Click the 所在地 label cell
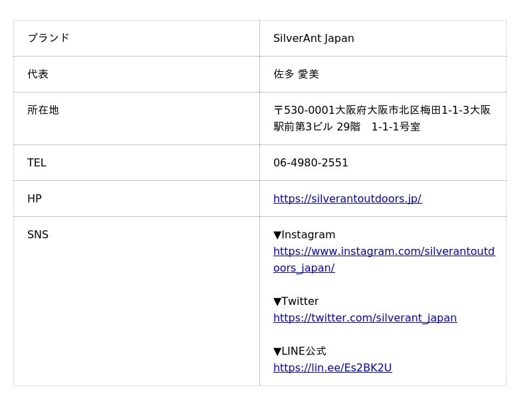Viewport: 532px width, 406px height. [43, 110]
